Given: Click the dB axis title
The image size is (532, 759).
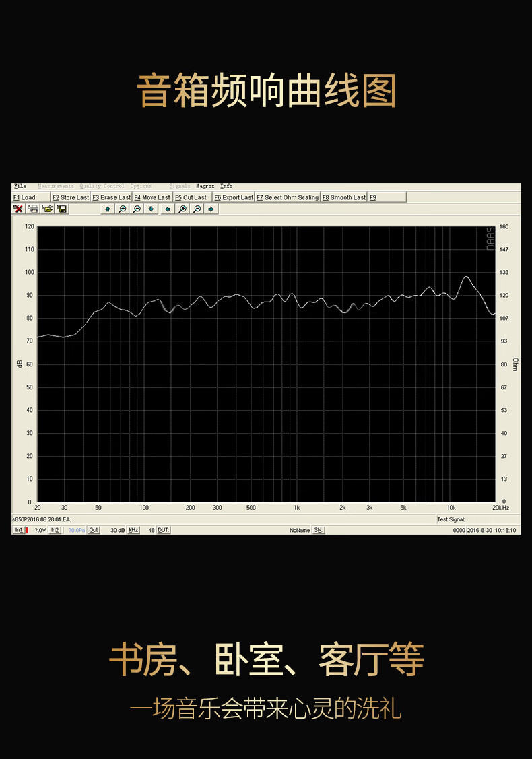Looking at the screenshot, I should click(x=20, y=364).
